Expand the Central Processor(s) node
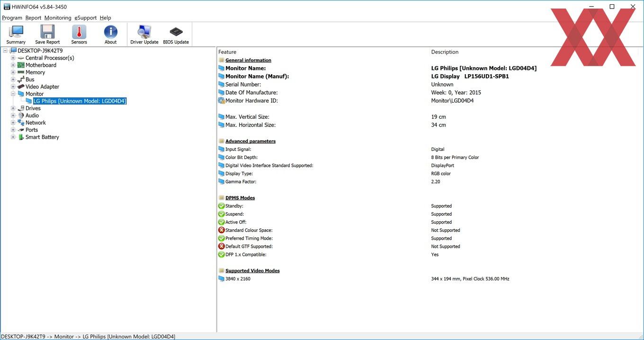Viewport: 644px width, 340px height. click(13, 58)
